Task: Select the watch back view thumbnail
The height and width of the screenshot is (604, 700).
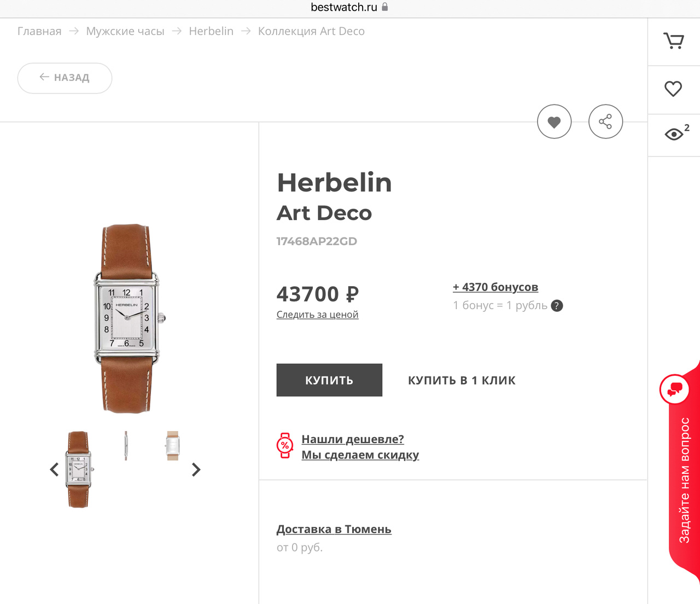Action: click(x=173, y=445)
